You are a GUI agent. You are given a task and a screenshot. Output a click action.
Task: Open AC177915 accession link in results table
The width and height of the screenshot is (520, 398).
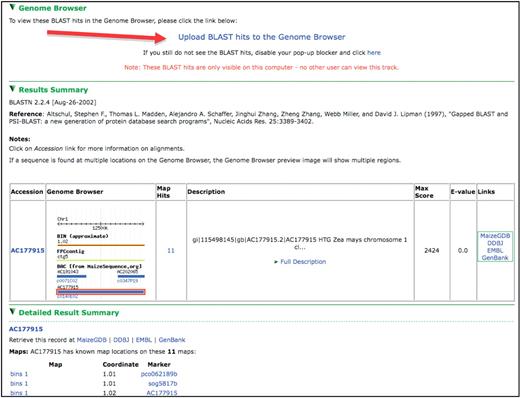pos(27,250)
